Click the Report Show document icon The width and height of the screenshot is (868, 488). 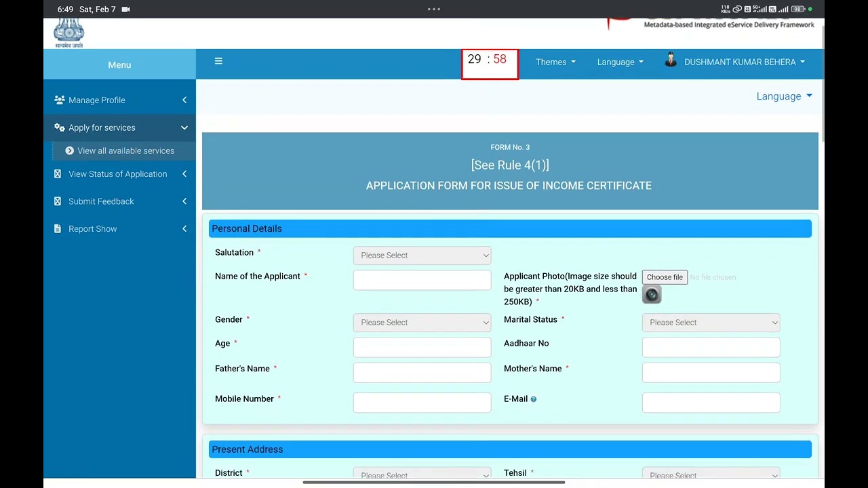(58, 228)
